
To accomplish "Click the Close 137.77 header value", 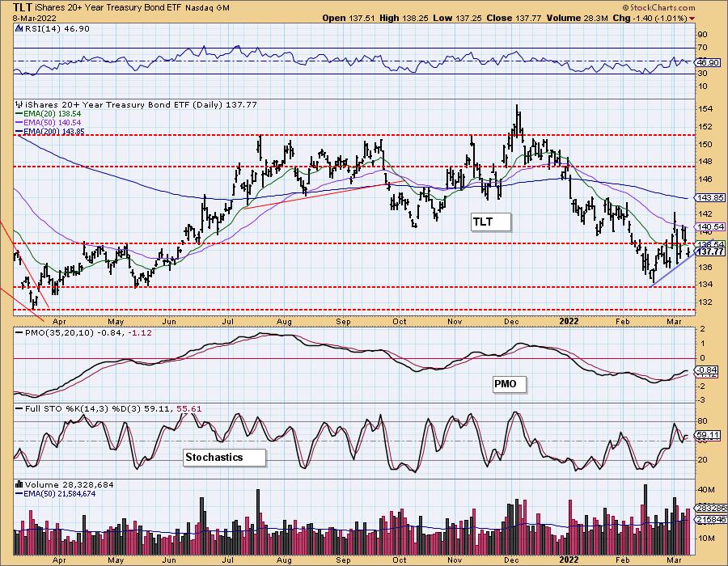I will 514,18.
